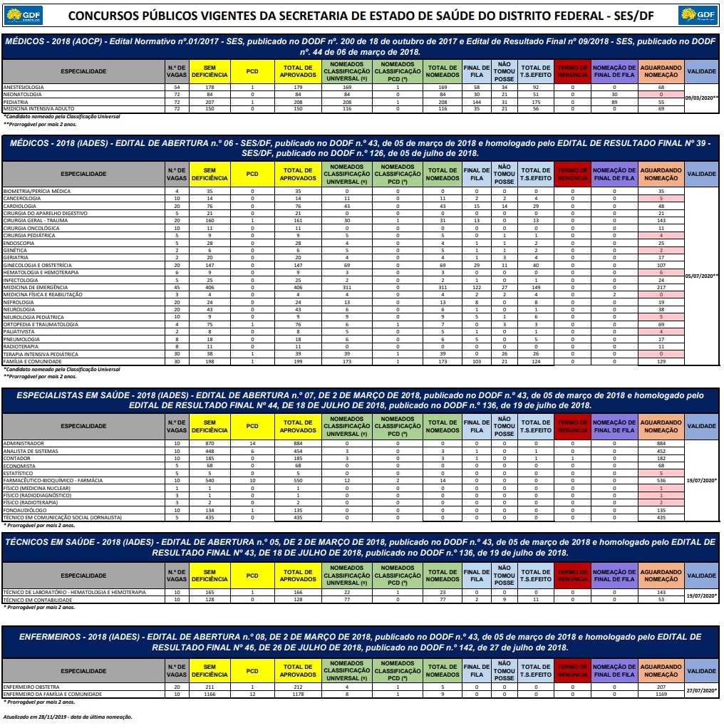Click the GDF logo at top left

[24, 16]
